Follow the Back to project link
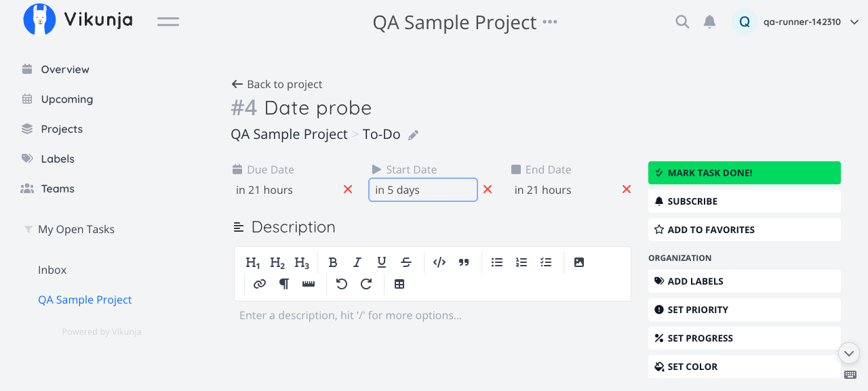The width and height of the screenshot is (868, 391). (277, 84)
